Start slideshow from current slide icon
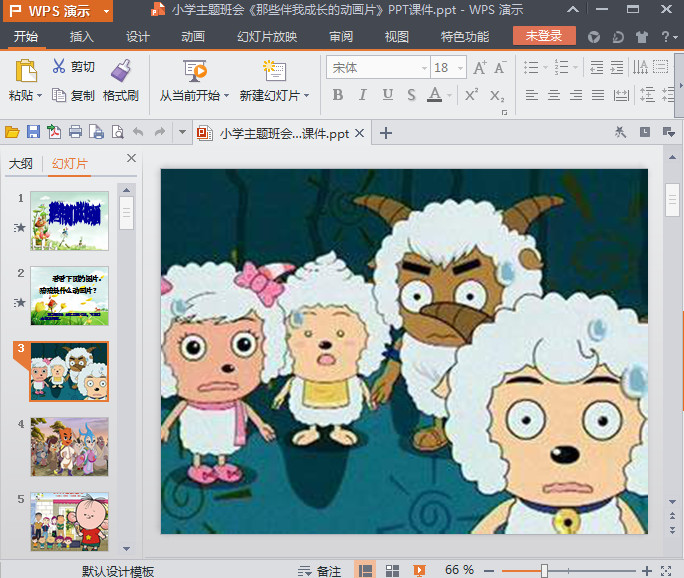This screenshot has height=578, width=684. point(195,71)
